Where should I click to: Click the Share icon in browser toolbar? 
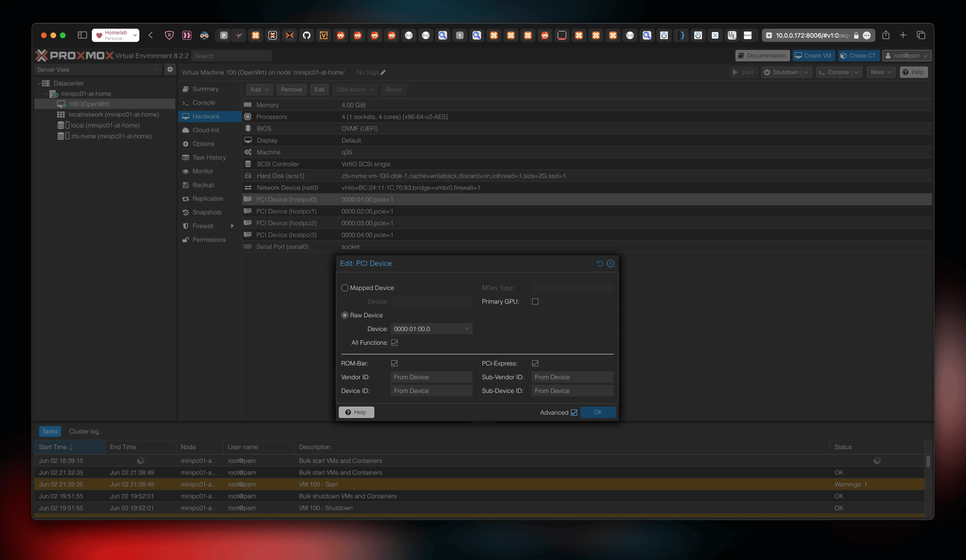click(x=885, y=35)
